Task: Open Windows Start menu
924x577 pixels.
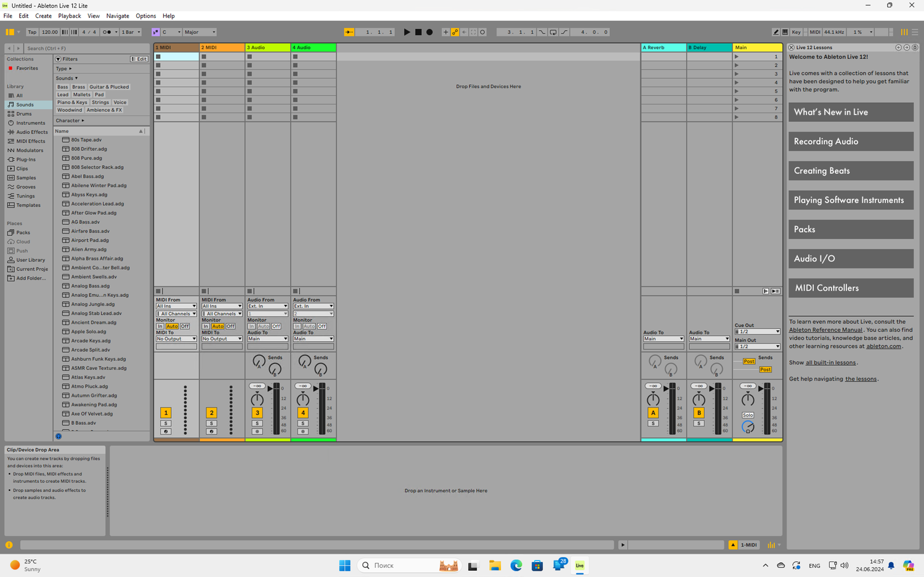Action: pyautogui.click(x=345, y=565)
